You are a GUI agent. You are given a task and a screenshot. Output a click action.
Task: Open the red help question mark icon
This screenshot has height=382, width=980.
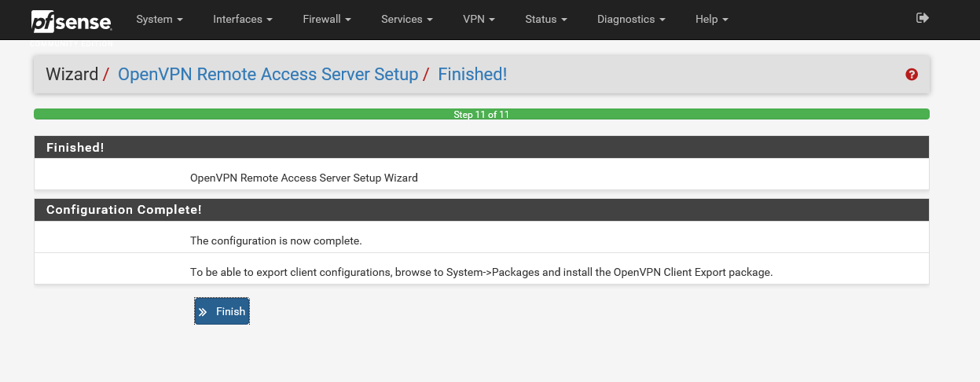[x=912, y=75]
